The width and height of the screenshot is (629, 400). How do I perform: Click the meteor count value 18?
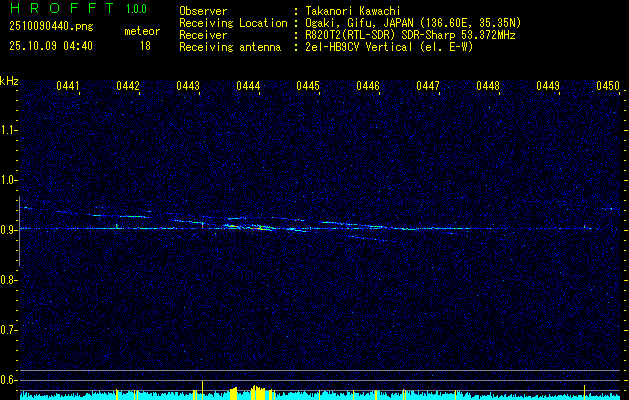click(x=145, y=46)
